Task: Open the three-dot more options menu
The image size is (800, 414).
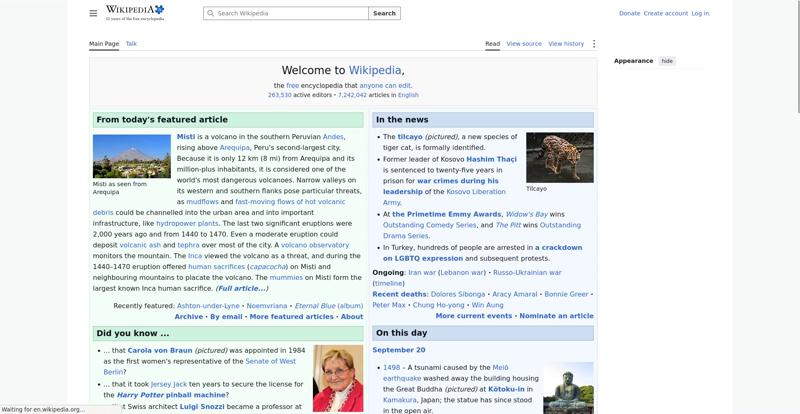Action: click(593, 44)
